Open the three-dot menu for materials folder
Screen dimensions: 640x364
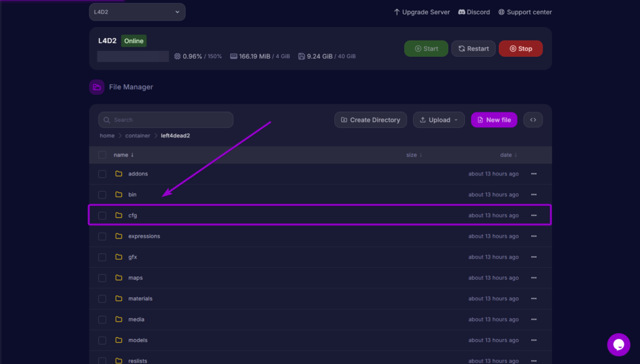point(534,298)
